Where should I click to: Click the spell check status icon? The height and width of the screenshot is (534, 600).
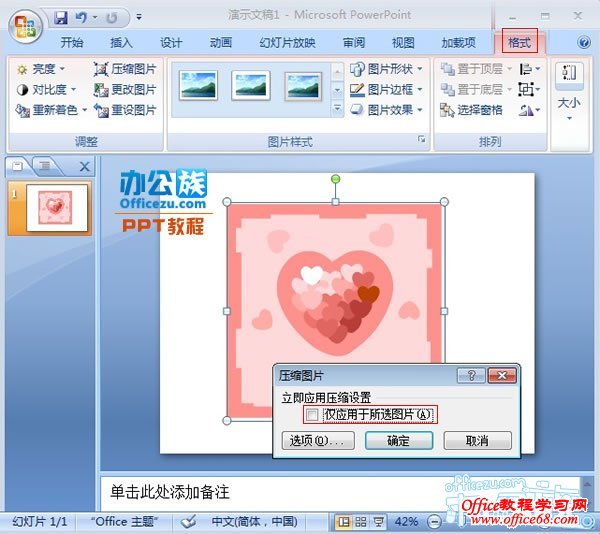click(x=188, y=521)
